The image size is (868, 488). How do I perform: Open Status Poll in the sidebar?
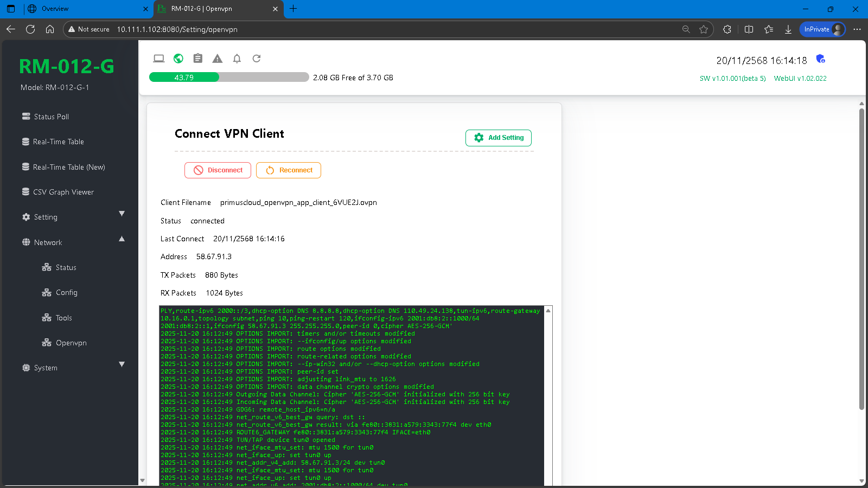click(46, 117)
